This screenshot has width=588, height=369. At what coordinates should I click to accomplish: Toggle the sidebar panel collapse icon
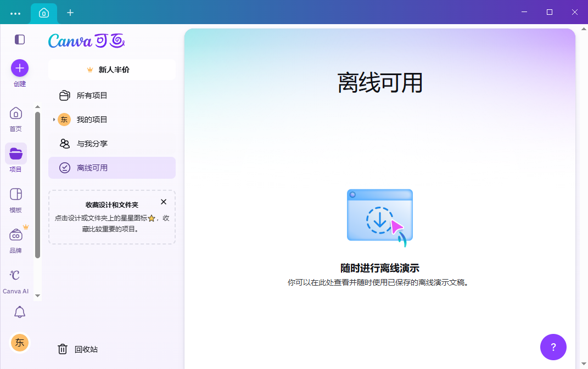(20, 39)
